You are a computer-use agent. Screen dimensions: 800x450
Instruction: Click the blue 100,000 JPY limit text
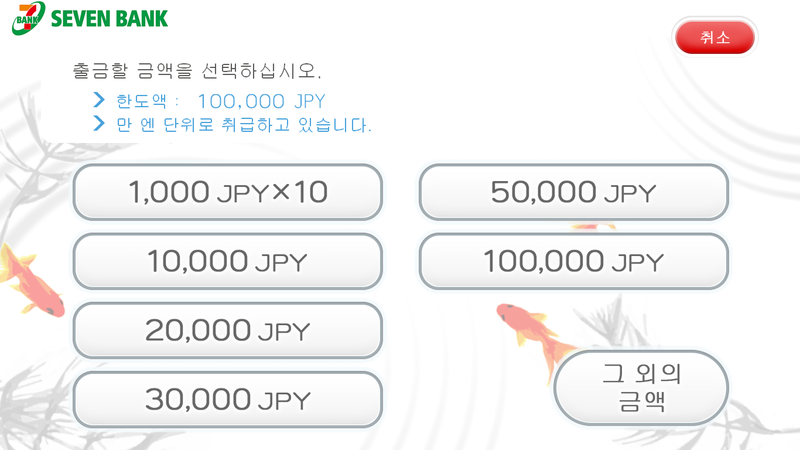coord(261,101)
